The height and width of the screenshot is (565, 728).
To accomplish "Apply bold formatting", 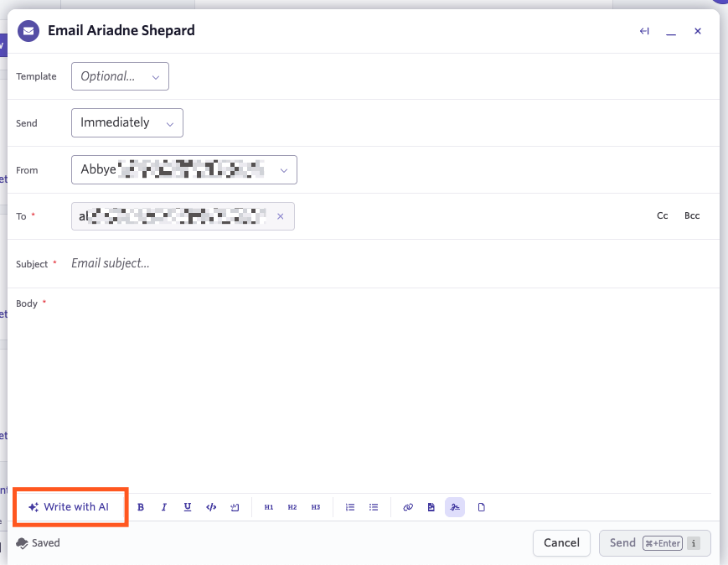I will pyautogui.click(x=141, y=507).
